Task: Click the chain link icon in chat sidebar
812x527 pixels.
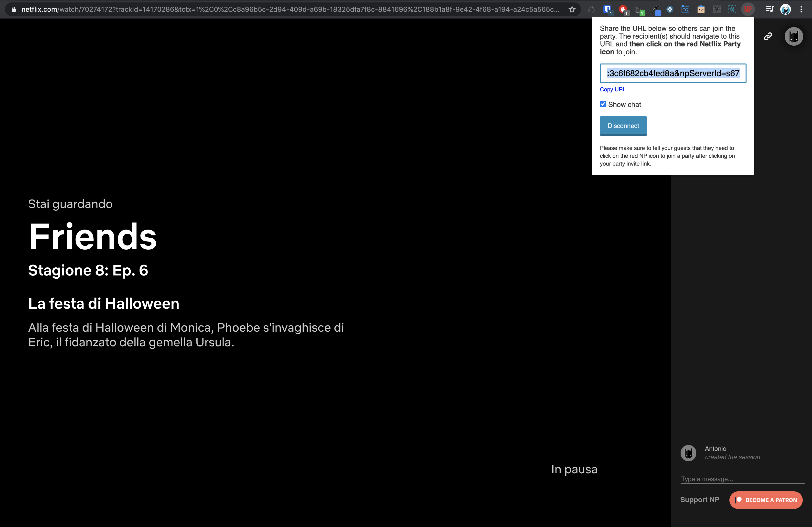Action: point(768,36)
